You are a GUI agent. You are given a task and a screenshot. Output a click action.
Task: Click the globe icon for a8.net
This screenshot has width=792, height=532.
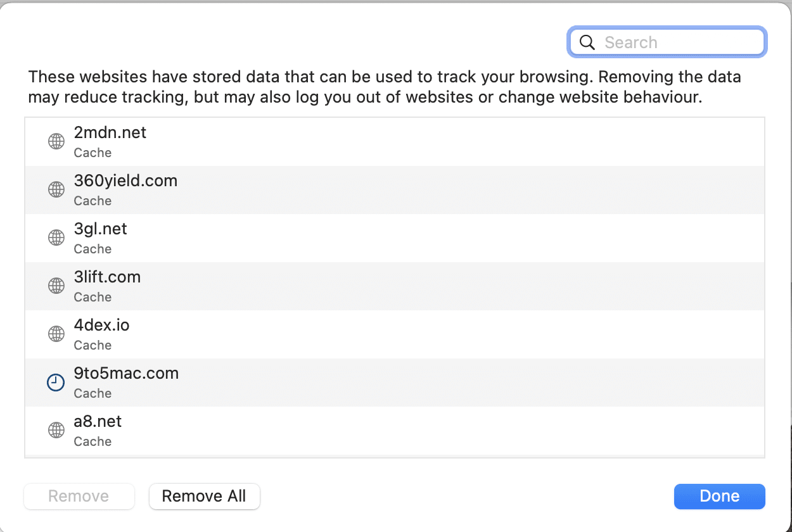click(56, 430)
